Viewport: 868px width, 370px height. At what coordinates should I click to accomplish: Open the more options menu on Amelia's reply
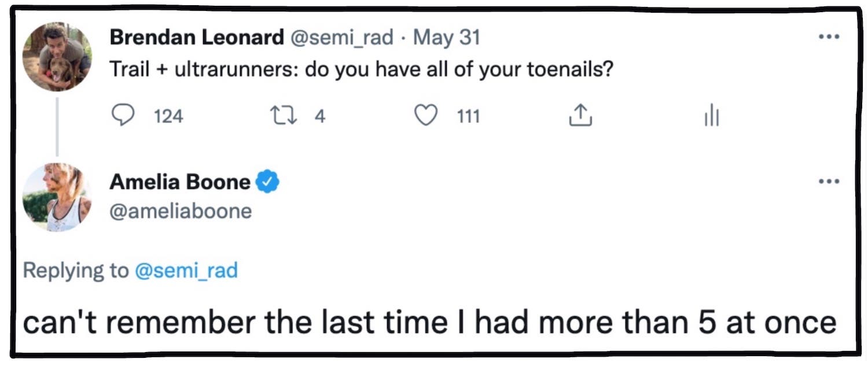click(x=829, y=180)
